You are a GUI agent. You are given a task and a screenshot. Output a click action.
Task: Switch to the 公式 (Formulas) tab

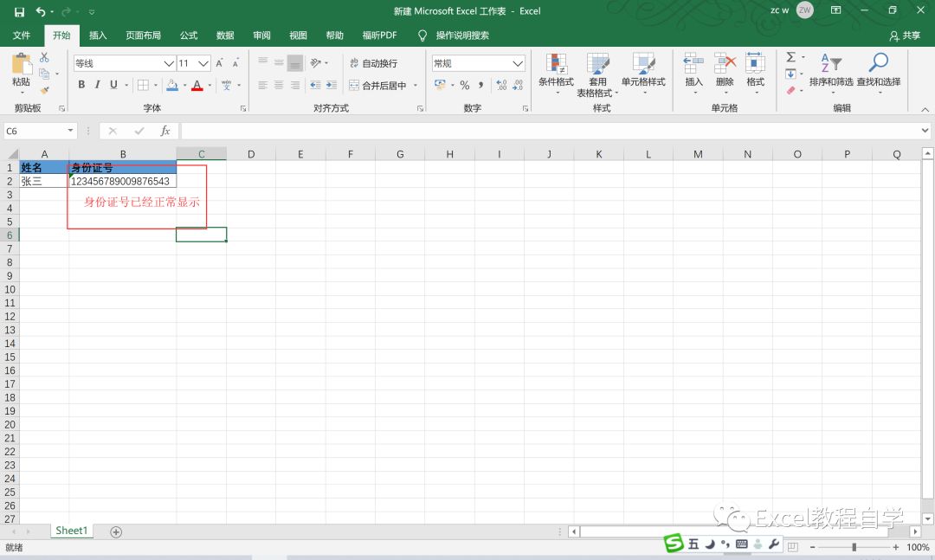(189, 35)
